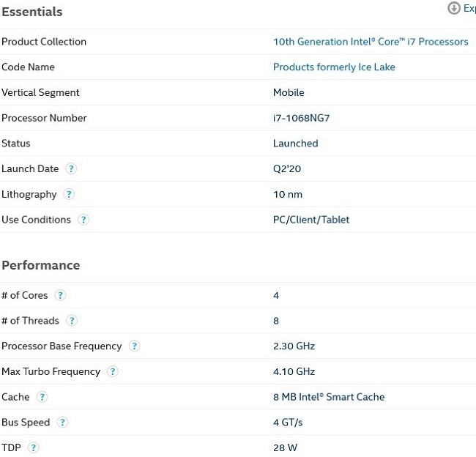
Task: Open the # of Threads info icon
Action: click(72, 321)
